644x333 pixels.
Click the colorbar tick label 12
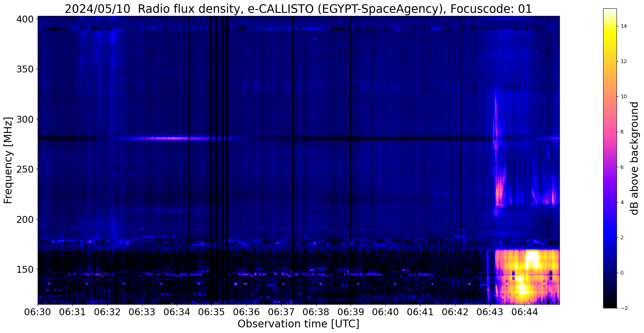pos(624,61)
